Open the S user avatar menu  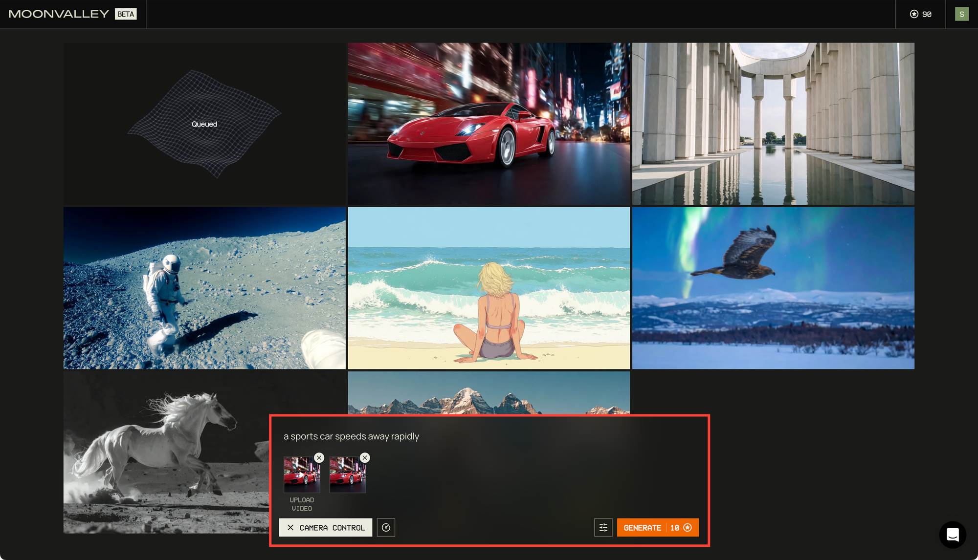(961, 14)
